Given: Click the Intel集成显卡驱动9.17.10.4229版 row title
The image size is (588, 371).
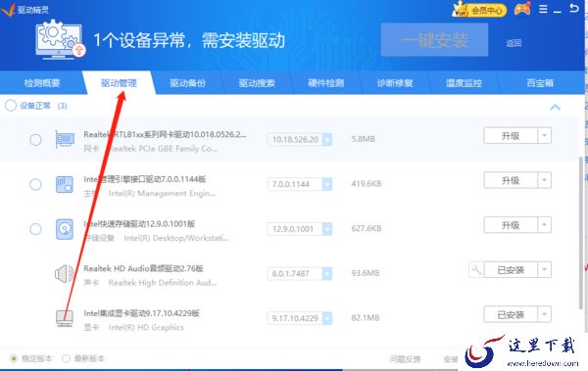Looking at the screenshot, I should point(141,313).
